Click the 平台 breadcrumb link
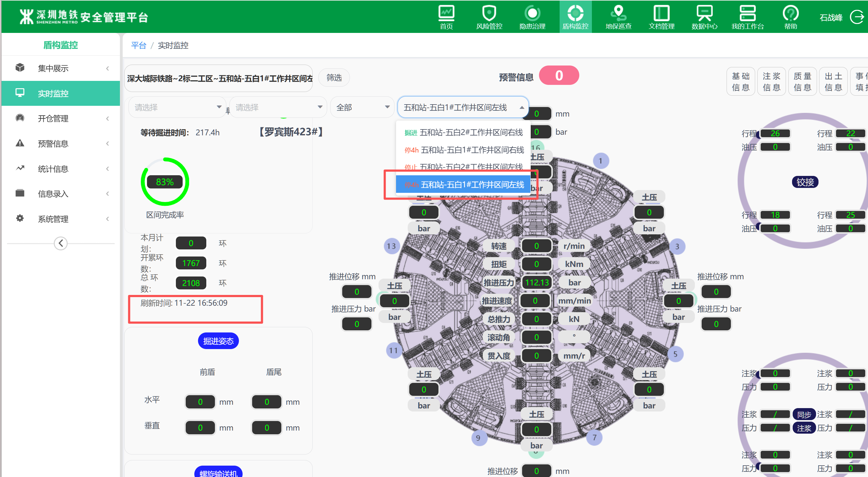 (x=138, y=46)
